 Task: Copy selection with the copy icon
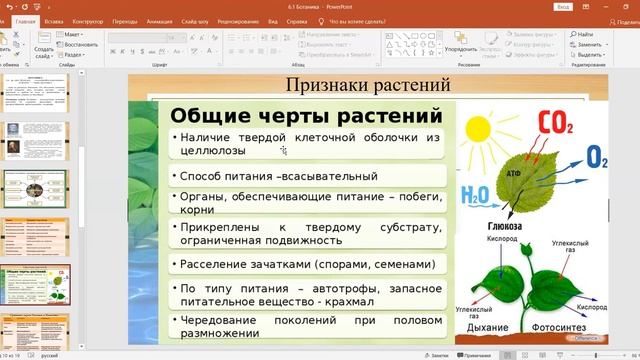pyautogui.click(x=16, y=44)
